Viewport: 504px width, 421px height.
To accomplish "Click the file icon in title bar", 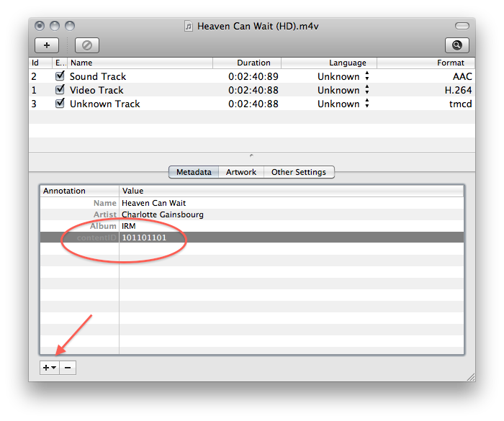I will point(189,26).
